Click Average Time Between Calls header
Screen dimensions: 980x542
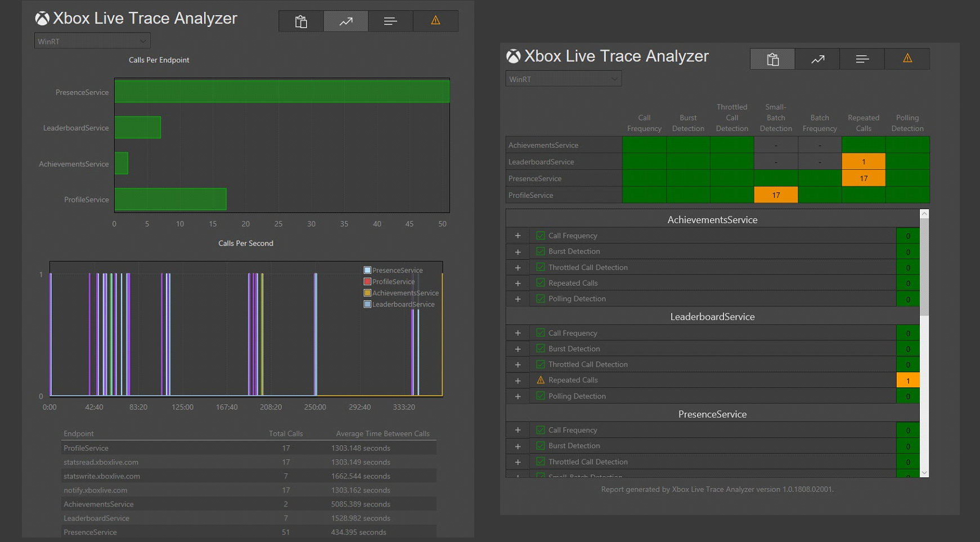(383, 433)
